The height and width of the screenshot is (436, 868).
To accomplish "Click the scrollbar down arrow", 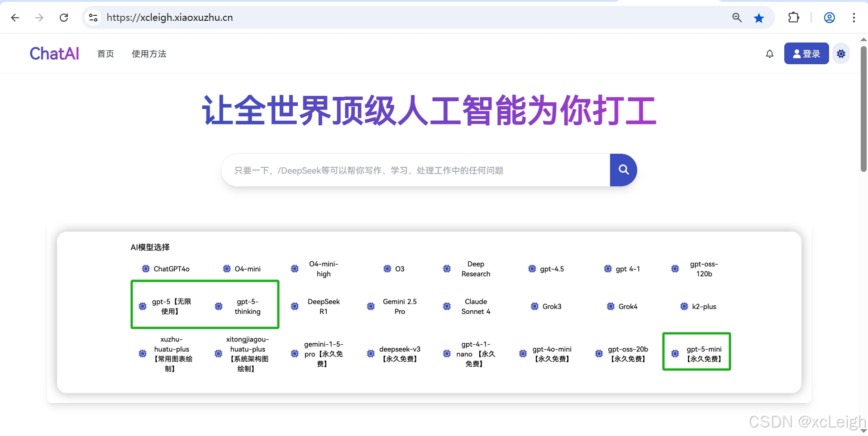I will click(x=863, y=431).
